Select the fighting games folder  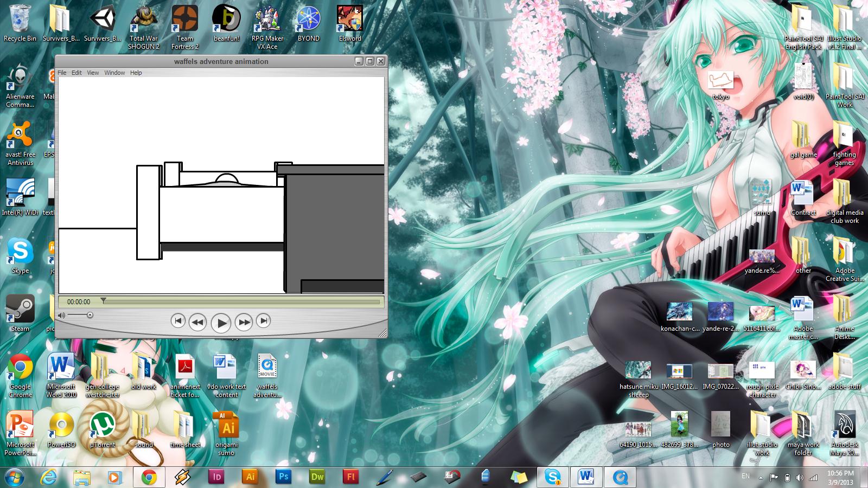coord(845,143)
